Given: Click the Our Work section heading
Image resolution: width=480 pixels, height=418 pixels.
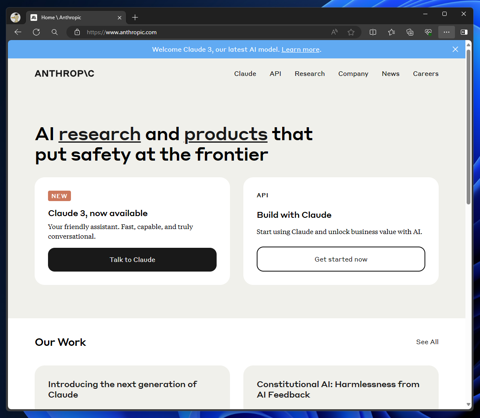Looking at the screenshot, I should coord(60,342).
